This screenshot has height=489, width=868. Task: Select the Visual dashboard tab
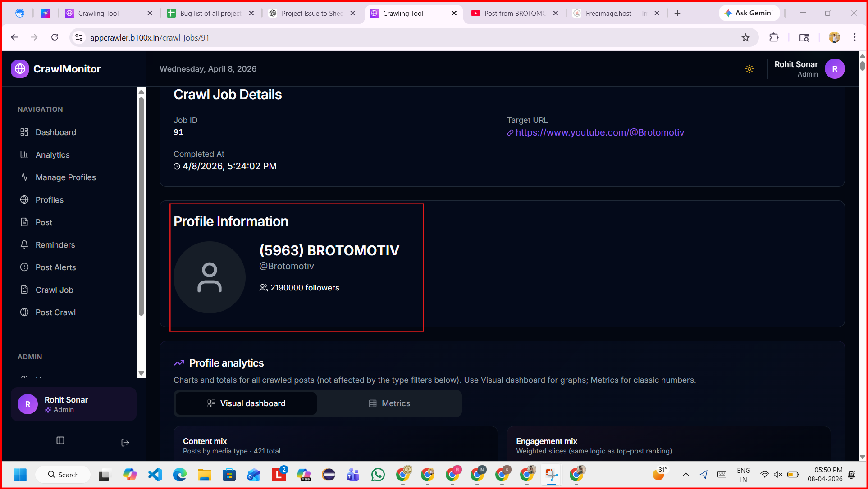tap(246, 403)
